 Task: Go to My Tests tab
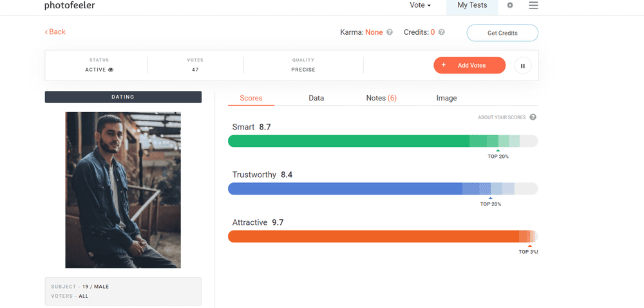click(x=472, y=6)
